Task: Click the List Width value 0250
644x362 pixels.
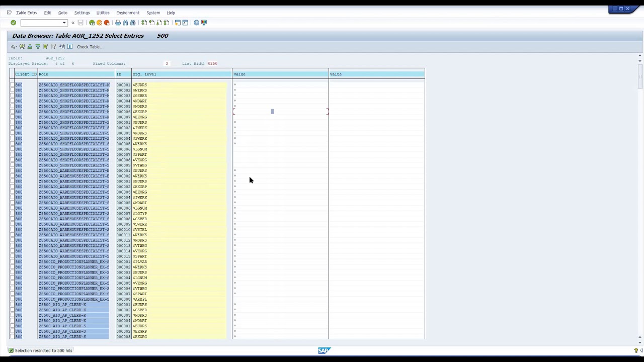Action: 212,63
